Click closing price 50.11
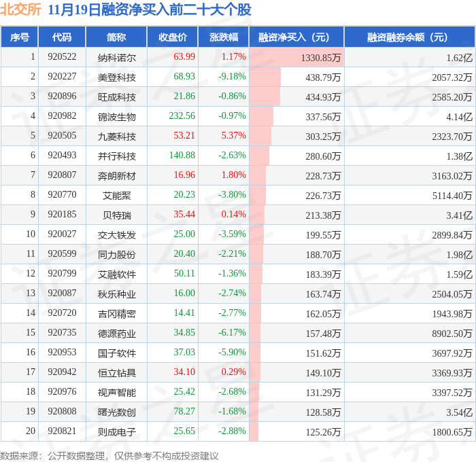Viewport: 476px width, 462px height. tap(184, 274)
